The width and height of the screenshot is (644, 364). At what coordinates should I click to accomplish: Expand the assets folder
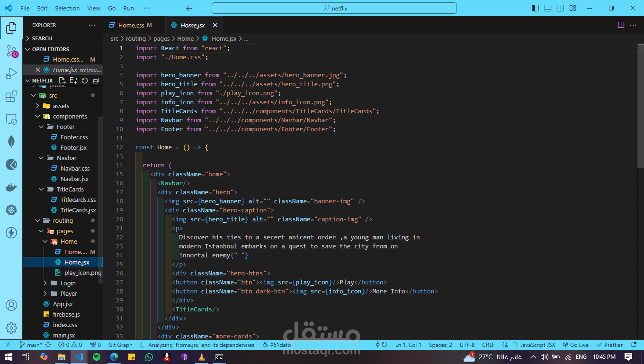pos(62,106)
